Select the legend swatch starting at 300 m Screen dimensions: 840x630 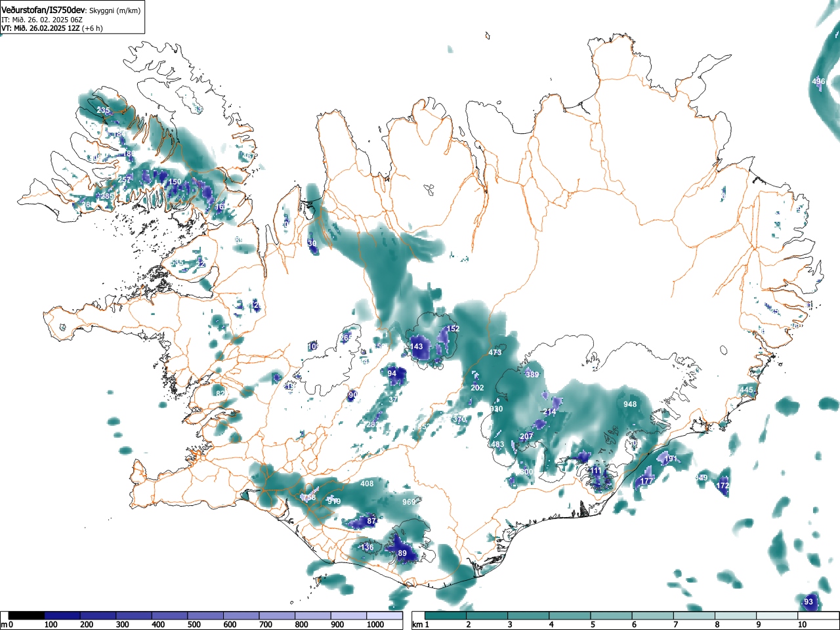point(134,616)
